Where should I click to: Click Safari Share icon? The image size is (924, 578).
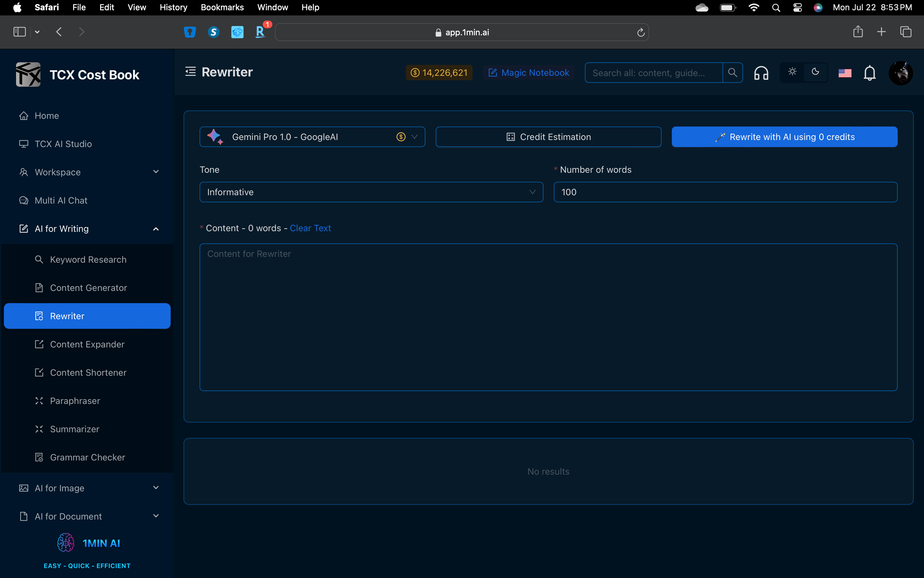click(x=858, y=31)
